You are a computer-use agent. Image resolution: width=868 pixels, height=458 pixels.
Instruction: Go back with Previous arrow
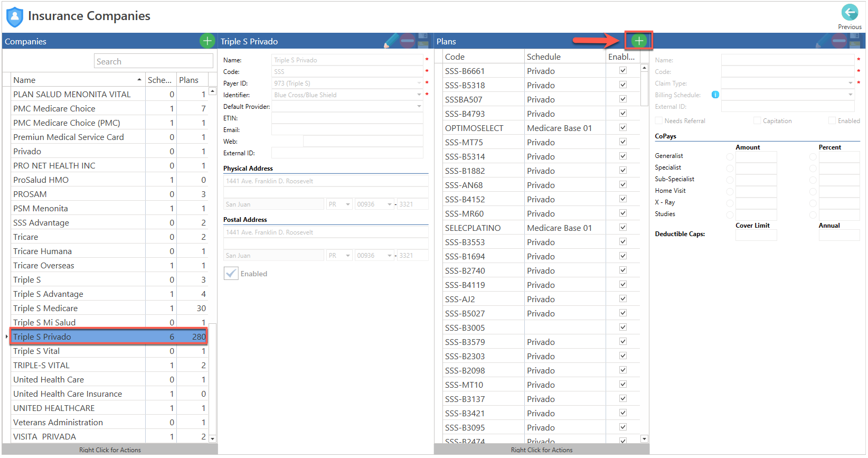[850, 13]
